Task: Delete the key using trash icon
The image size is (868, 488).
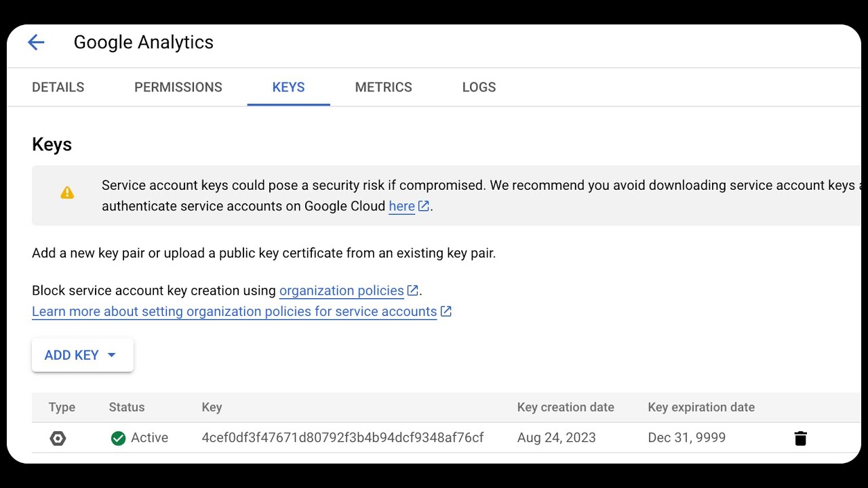Action: pos(800,439)
